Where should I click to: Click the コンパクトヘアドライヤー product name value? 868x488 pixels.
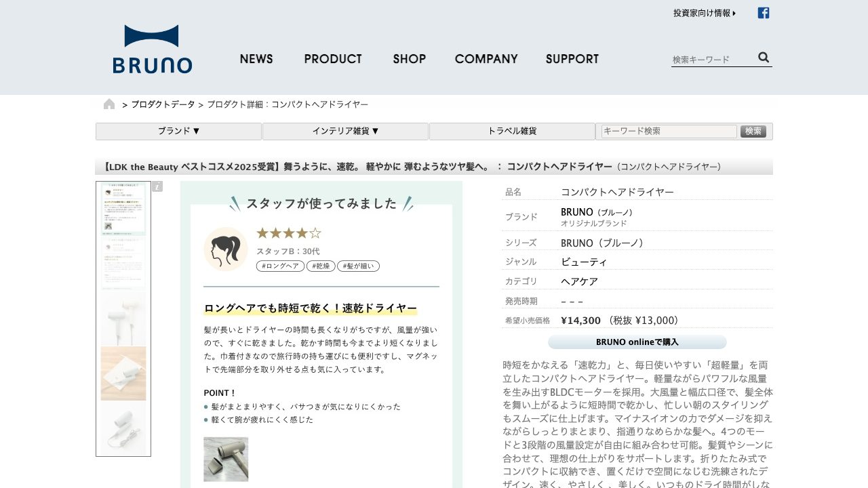point(617,192)
